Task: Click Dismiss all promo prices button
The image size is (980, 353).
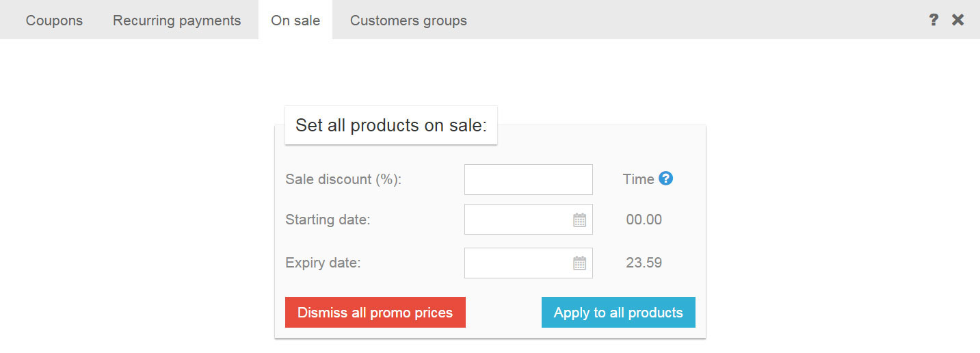Action: point(375,313)
